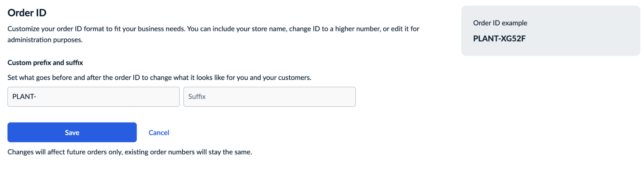Viewport: 644px width, 169px height.
Task: Click the 'Suffix' placeholder text
Action: 197,97
